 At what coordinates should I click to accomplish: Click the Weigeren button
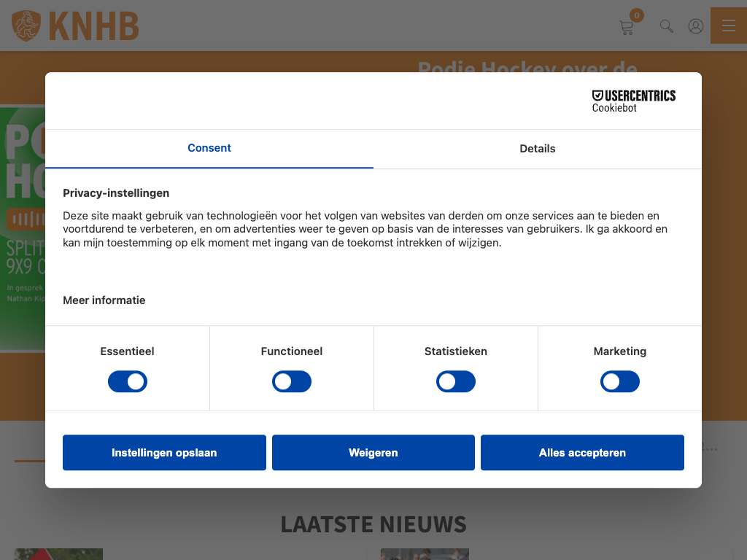coord(373,453)
